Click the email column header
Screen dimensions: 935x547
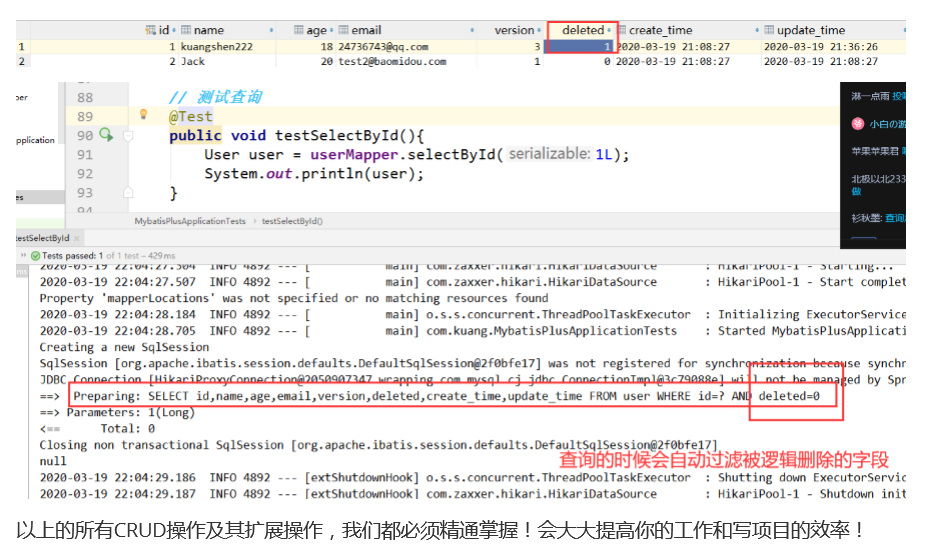click(x=366, y=30)
